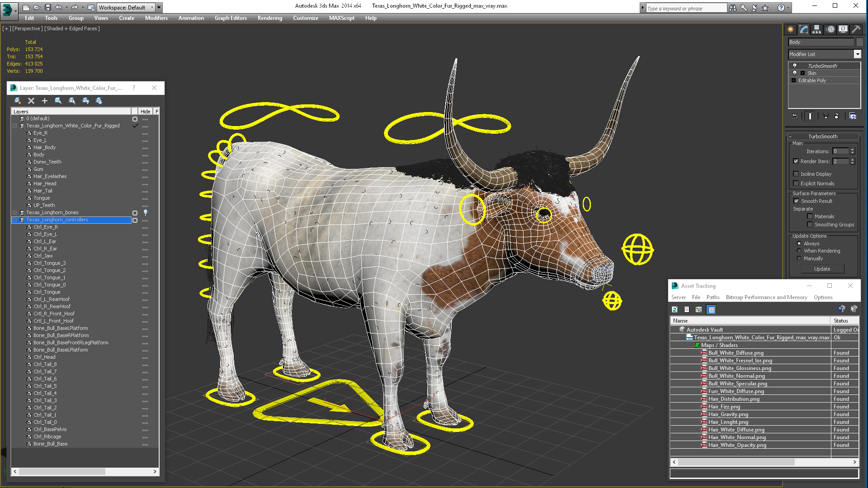Open the Display command panel tab

click(843, 29)
